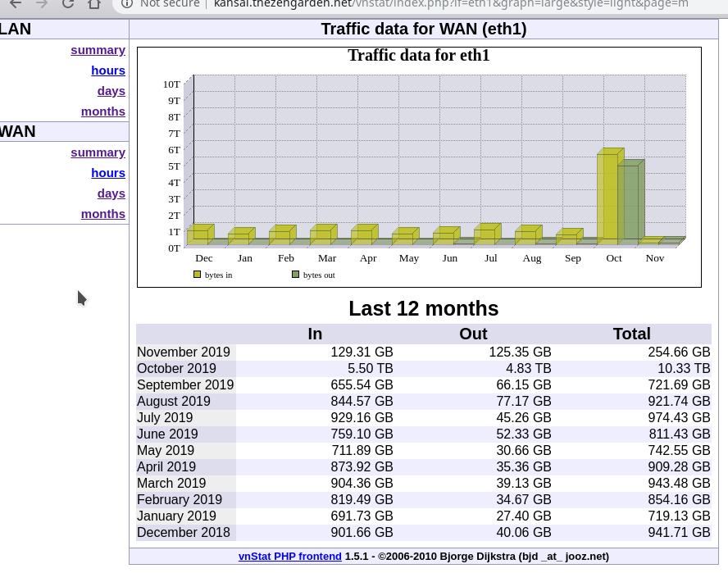Click the '719.13 GB' January total value
728x573 pixels.
click(x=680, y=516)
